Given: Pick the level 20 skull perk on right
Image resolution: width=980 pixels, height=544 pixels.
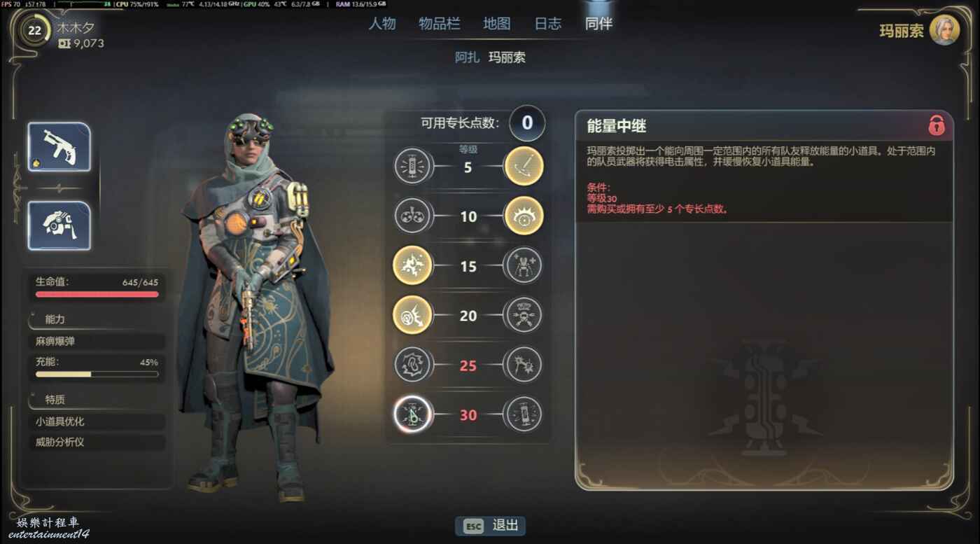Looking at the screenshot, I should [524, 316].
